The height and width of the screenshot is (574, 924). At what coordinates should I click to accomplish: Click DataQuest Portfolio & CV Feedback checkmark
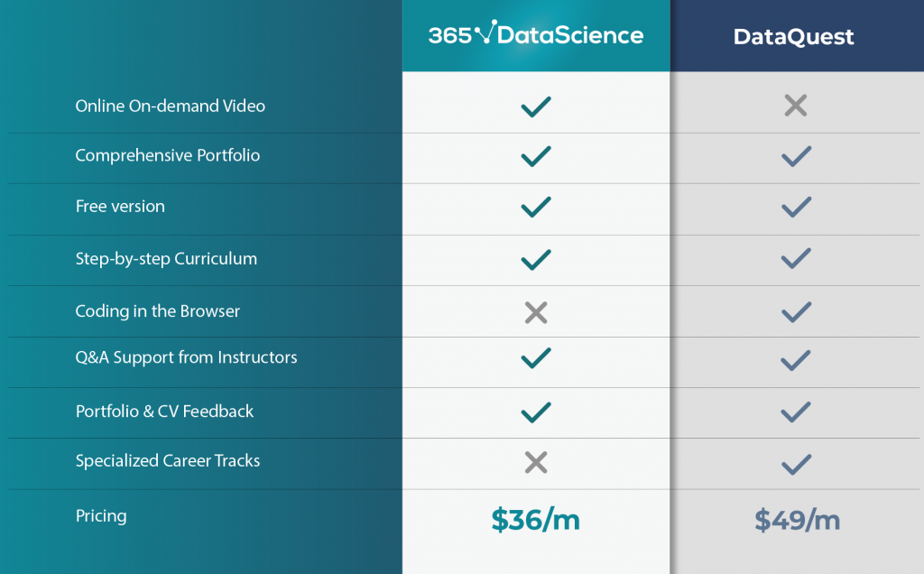coord(796,412)
